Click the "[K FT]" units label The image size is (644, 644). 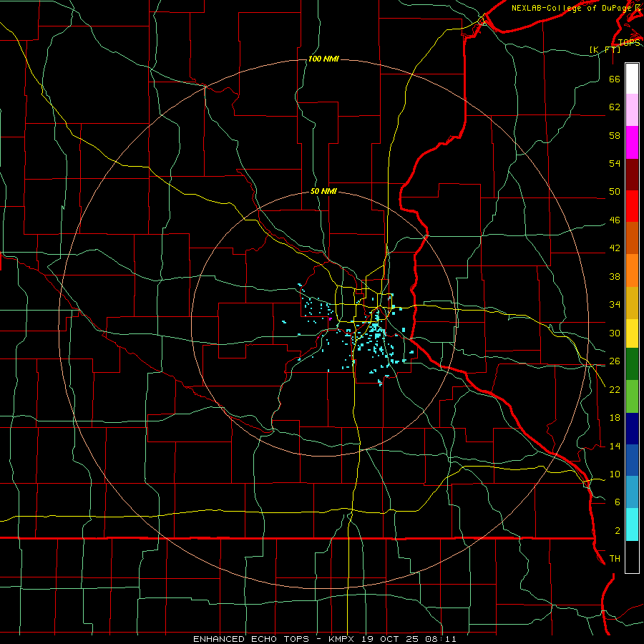605,50
